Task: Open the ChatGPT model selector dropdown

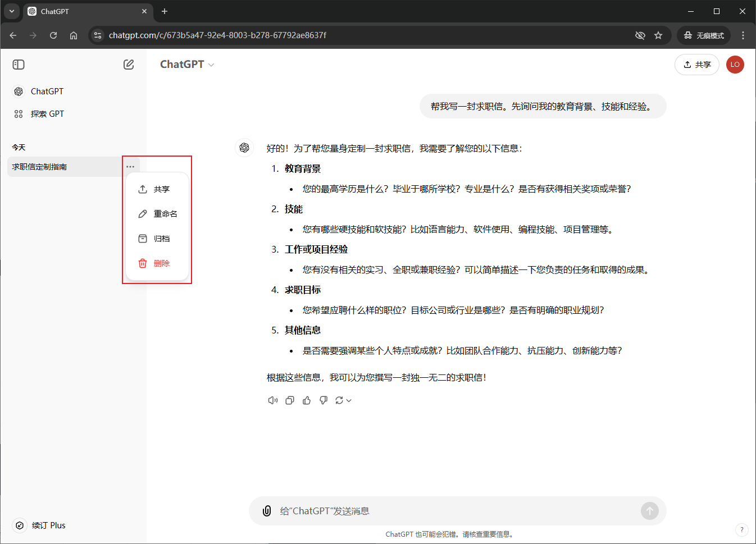Action: [x=187, y=65]
